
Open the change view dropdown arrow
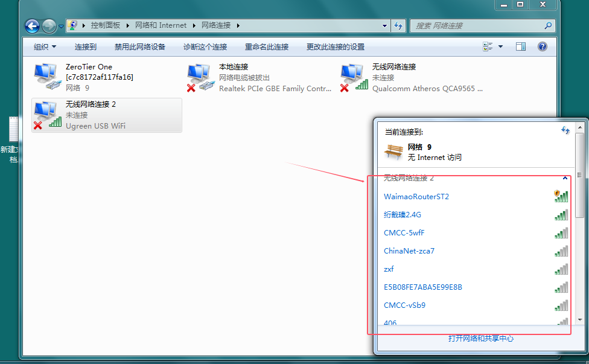(x=500, y=46)
